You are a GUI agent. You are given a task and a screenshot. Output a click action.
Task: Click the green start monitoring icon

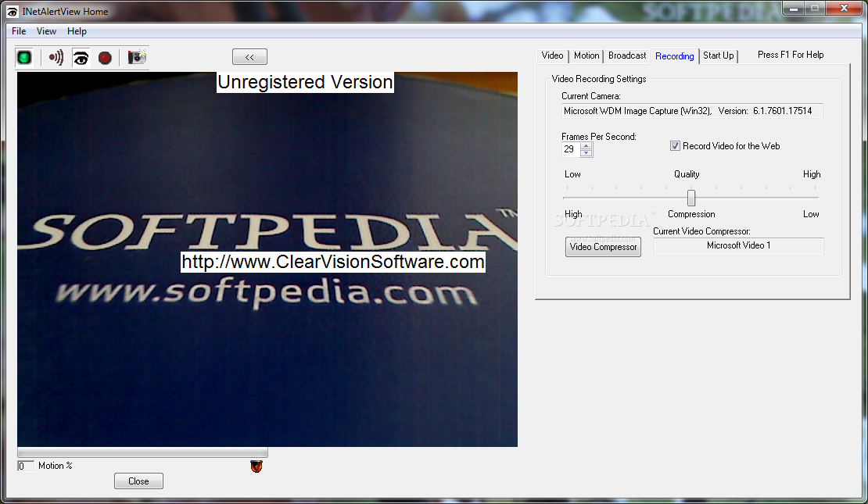24,57
